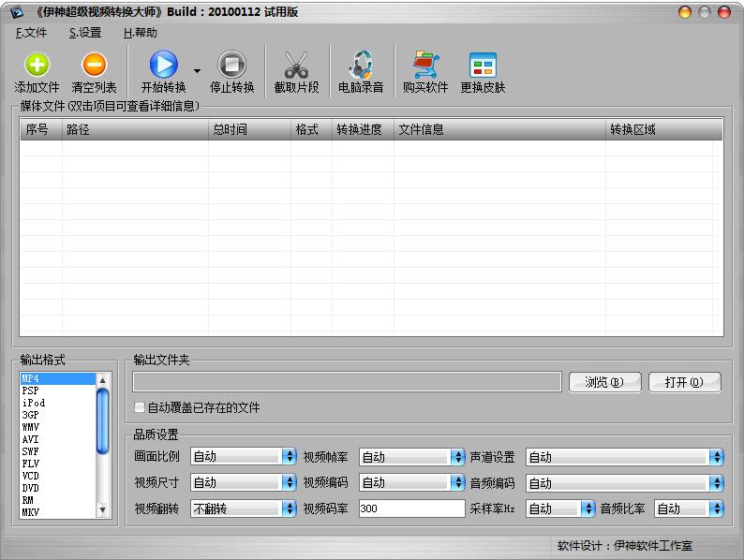This screenshot has height=560, width=744.
Task: Click the orange Clear List (清空列表) icon
Action: (94, 65)
